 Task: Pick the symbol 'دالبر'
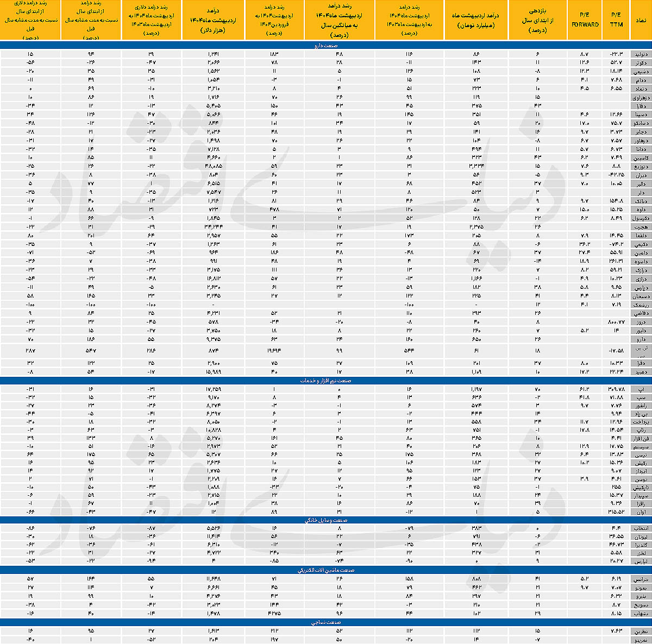click(641, 183)
